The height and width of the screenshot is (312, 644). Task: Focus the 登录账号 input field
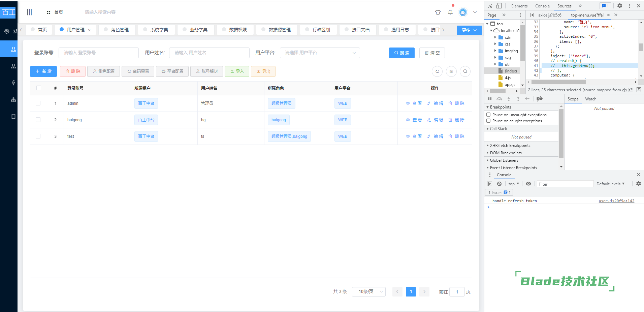click(x=99, y=53)
